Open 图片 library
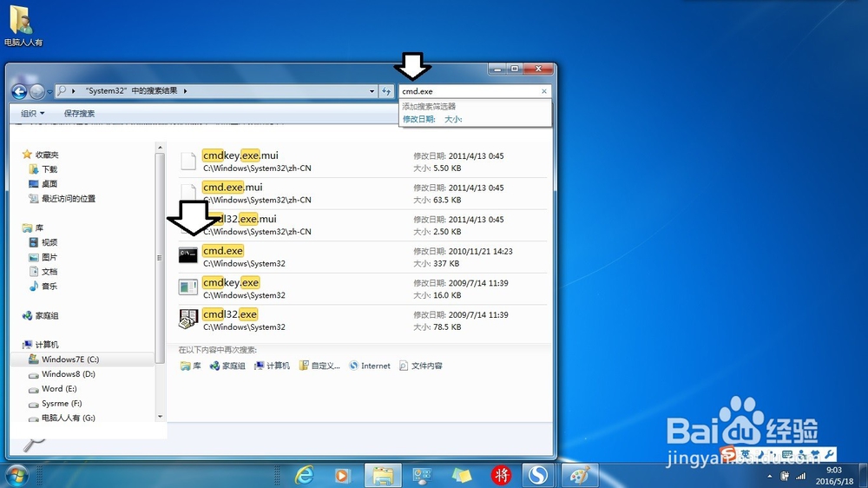868x488 pixels. point(49,257)
